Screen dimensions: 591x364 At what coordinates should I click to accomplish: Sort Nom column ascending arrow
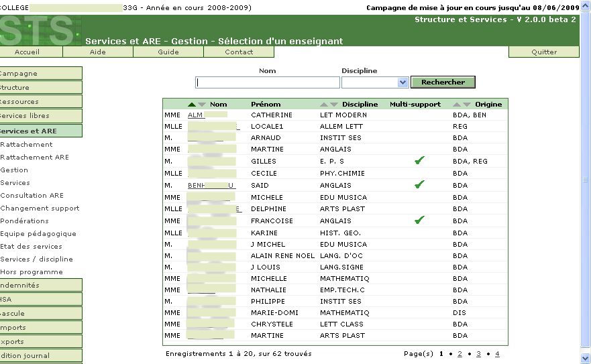pyautogui.click(x=192, y=105)
